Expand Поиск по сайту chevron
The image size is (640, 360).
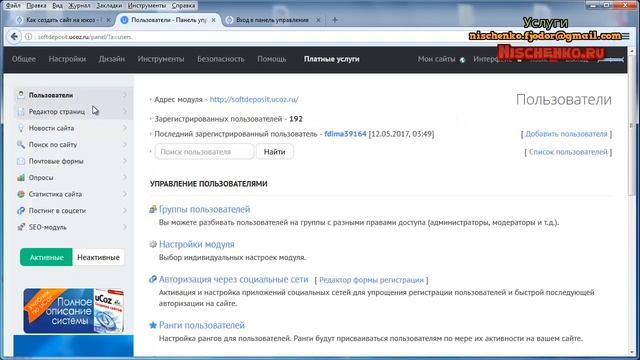(125, 144)
